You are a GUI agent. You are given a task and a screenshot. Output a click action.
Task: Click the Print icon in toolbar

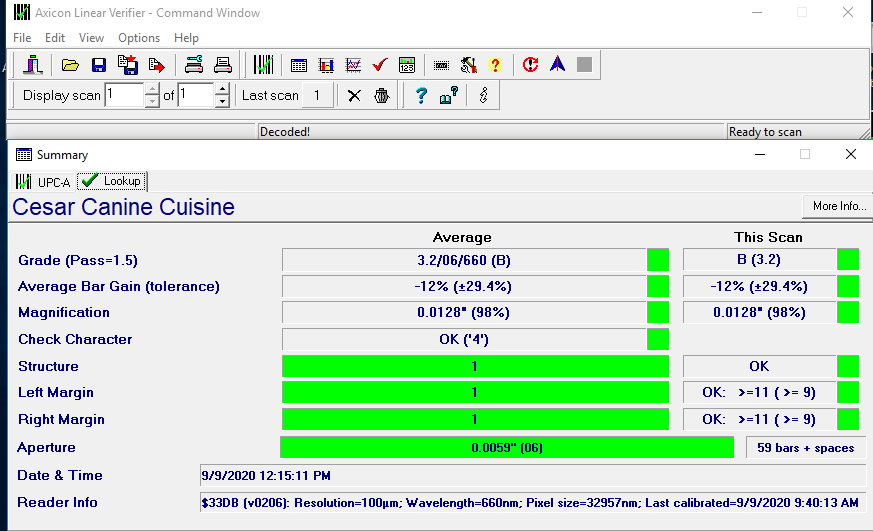[223, 65]
